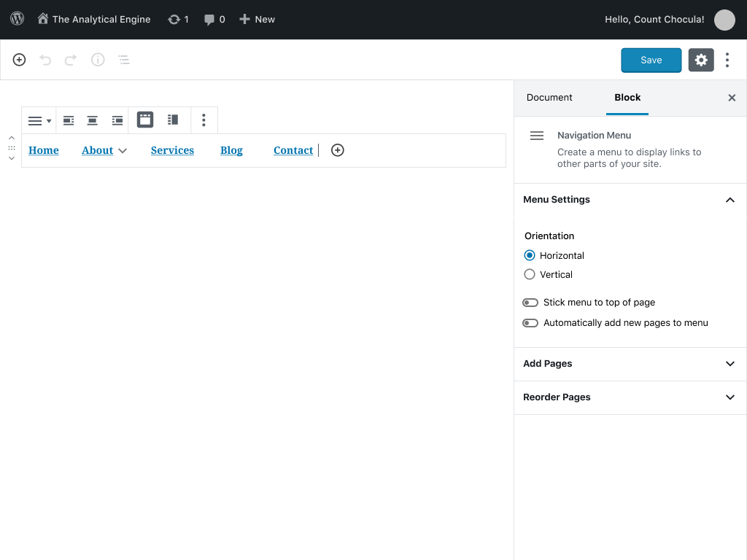Select the Horizontal orientation radio button
This screenshot has height=560, width=747.
click(x=530, y=256)
